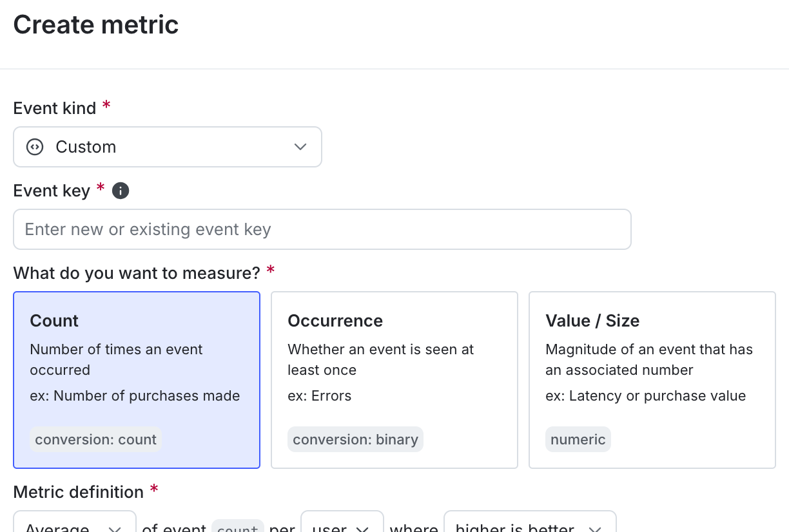Click the 'count' event key chip
The width and height of the screenshot is (789, 532).
pos(237,527)
